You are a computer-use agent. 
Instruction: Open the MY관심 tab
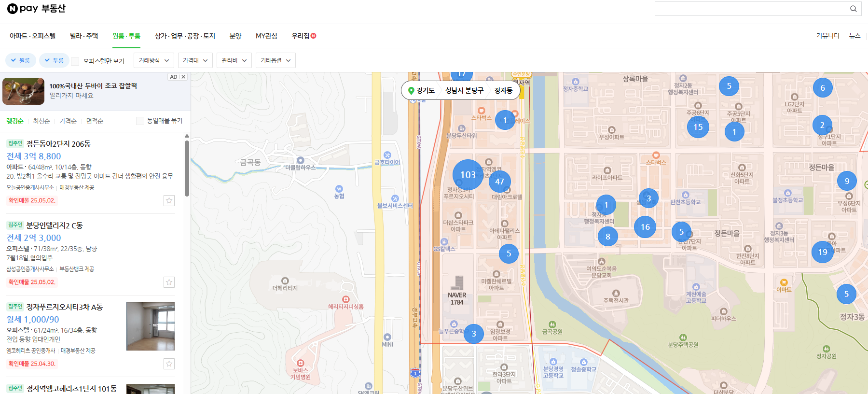(x=266, y=36)
